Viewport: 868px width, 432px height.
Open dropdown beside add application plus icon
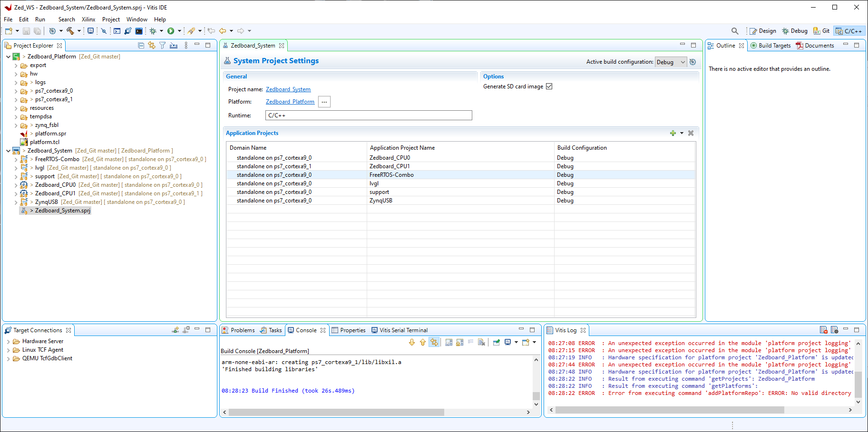[682, 133]
